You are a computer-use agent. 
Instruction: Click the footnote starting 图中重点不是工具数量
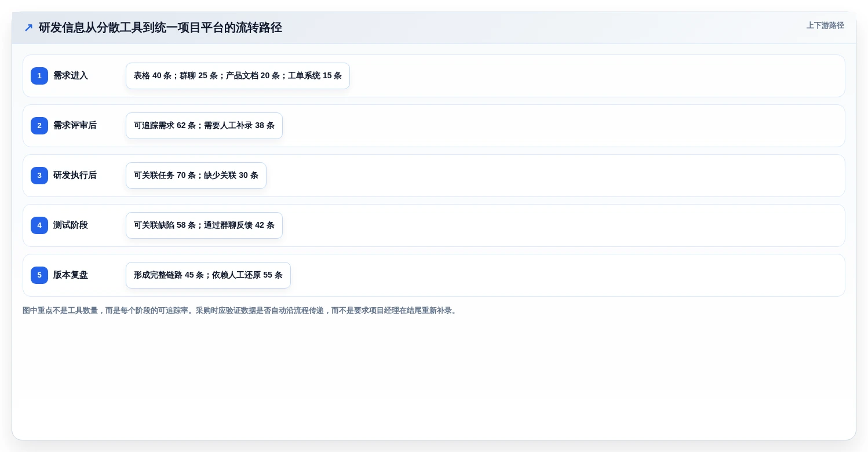pyautogui.click(x=240, y=311)
